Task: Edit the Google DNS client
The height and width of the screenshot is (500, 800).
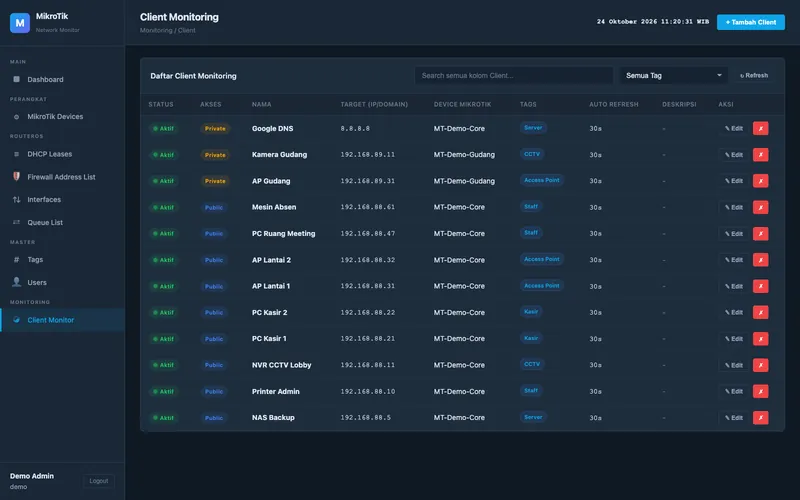Action: (734, 129)
